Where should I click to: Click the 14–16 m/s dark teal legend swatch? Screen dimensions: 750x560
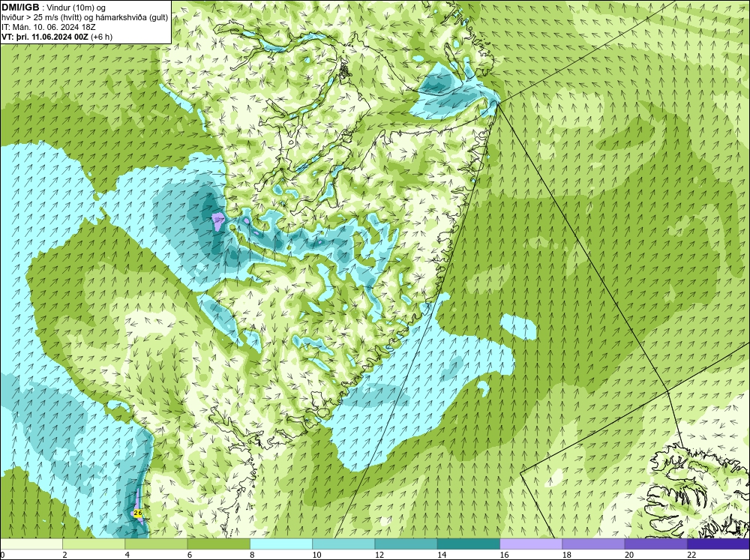click(469, 544)
